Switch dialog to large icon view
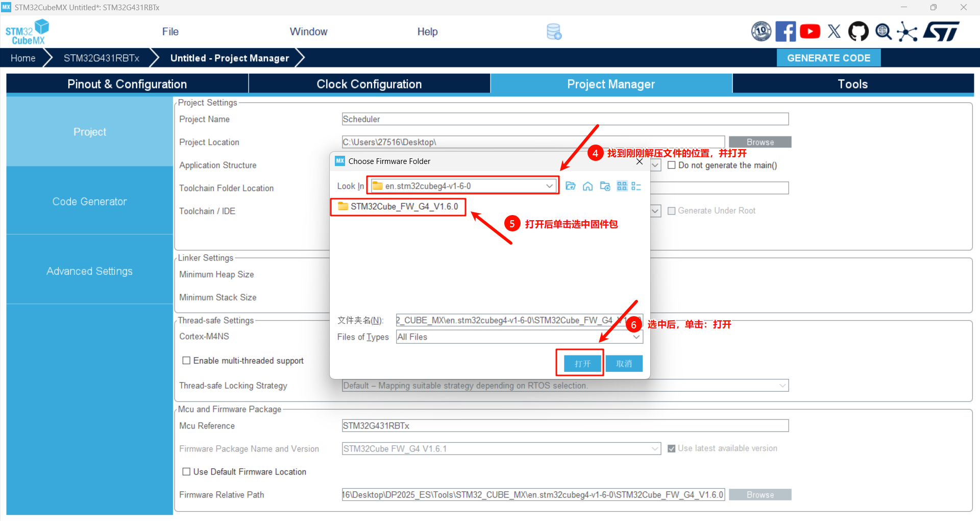 (622, 186)
